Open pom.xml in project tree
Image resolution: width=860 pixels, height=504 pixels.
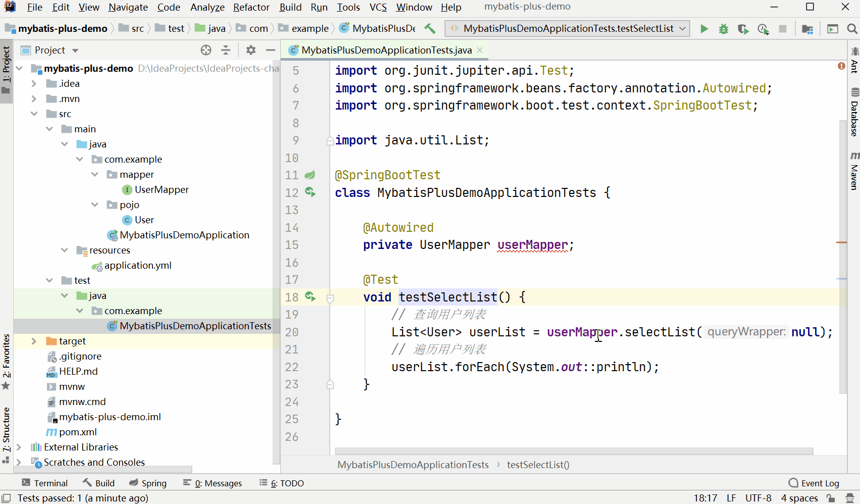click(x=78, y=432)
